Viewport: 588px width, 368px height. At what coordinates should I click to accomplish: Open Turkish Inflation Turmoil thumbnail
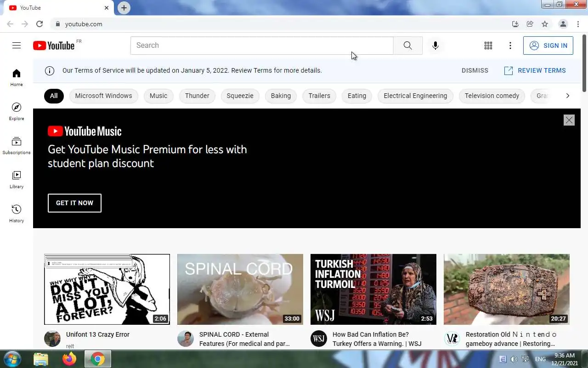373,289
